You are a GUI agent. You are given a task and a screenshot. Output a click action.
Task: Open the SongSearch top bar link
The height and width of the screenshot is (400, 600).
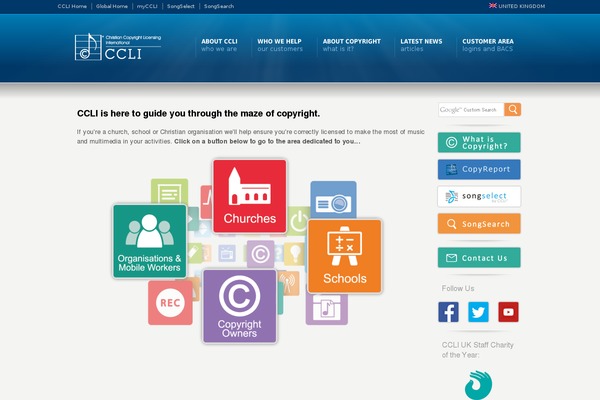pos(219,6)
